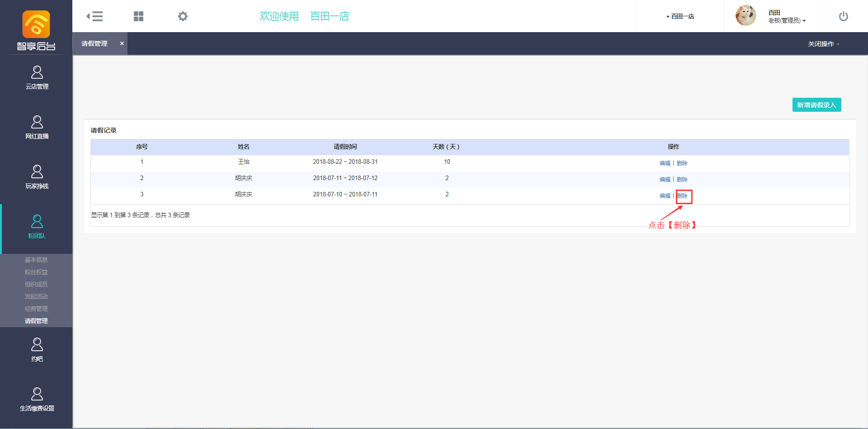868x429 pixels.
Task: Click the 请假记录 panel title
Action: click(x=104, y=130)
